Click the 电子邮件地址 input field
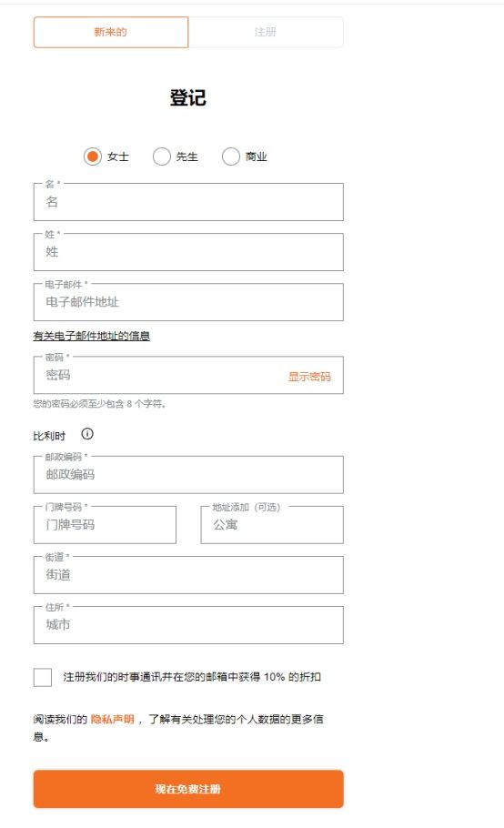Screen dimensions: 504x828 188,302
